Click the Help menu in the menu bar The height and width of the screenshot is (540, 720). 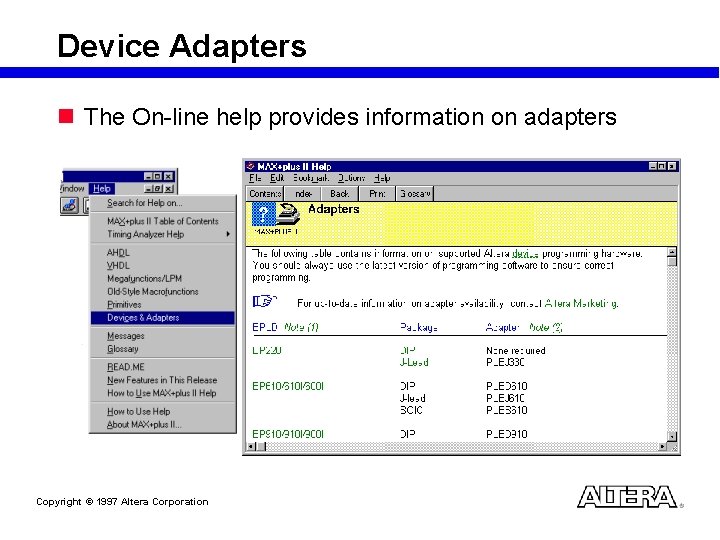(101, 188)
